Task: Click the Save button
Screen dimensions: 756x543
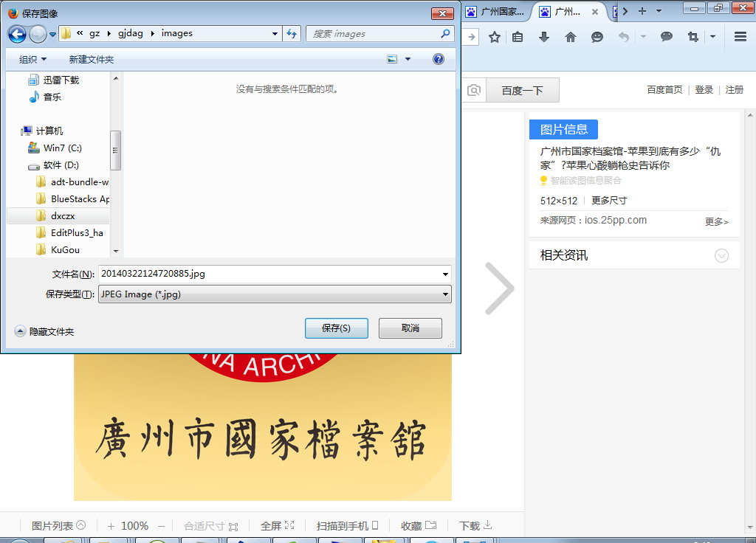Action: click(336, 328)
